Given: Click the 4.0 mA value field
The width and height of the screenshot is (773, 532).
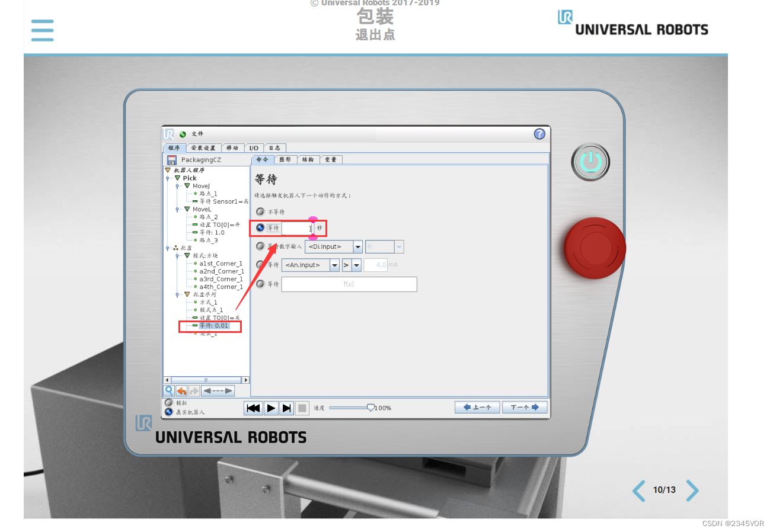Looking at the screenshot, I should pyautogui.click(x=375, y=265).
